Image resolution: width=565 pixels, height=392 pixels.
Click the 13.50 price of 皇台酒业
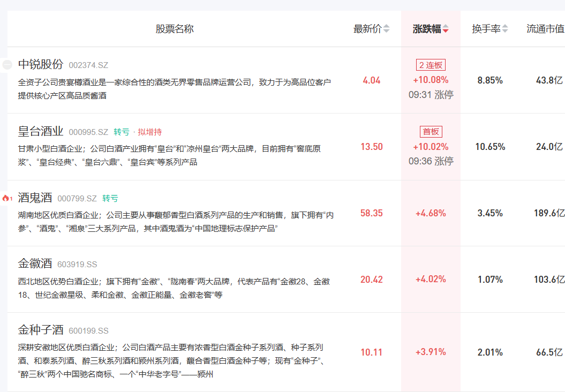(x=372, y=147)
